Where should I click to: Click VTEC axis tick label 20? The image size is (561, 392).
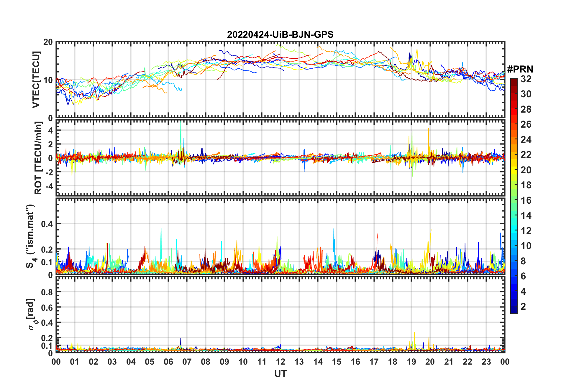click(48, 42)
